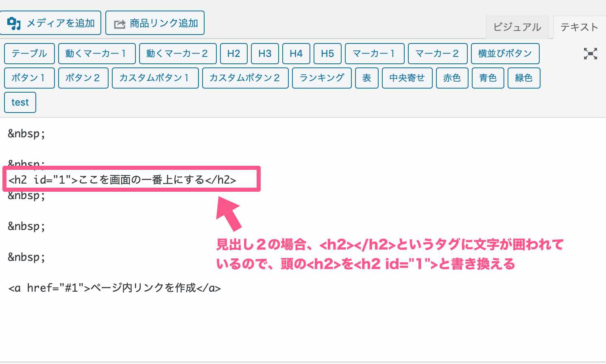Screen dimensions: 606x364
Task: Apply 動くマーカー１ quicktag
Action: click(x=97, y=54)
